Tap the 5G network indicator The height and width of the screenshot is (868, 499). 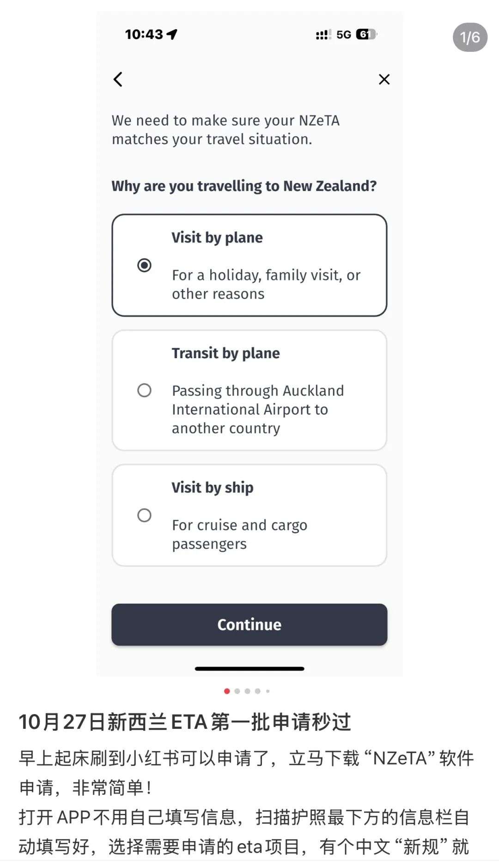click(344, 35)
